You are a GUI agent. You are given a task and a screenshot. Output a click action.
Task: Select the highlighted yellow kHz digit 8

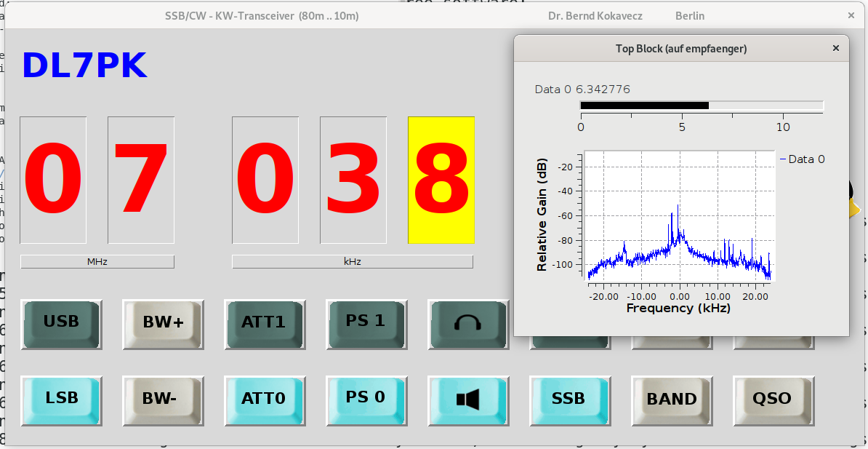point(441,180)
